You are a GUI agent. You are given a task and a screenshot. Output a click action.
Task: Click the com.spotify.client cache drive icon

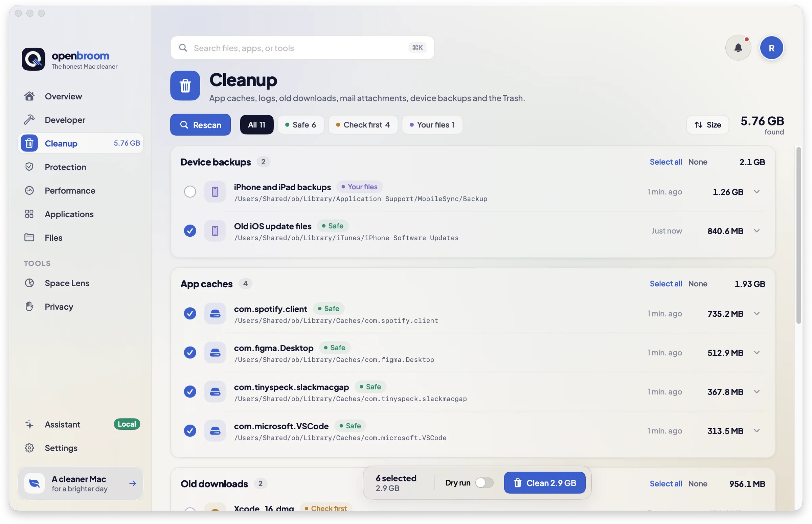click(215, 313)
